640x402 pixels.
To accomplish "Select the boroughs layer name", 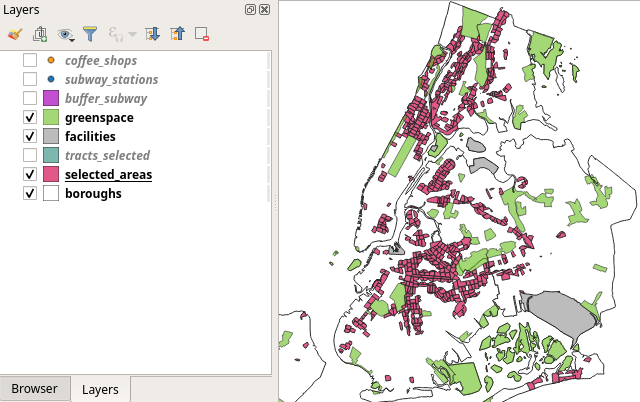I will tap(93, 193).
